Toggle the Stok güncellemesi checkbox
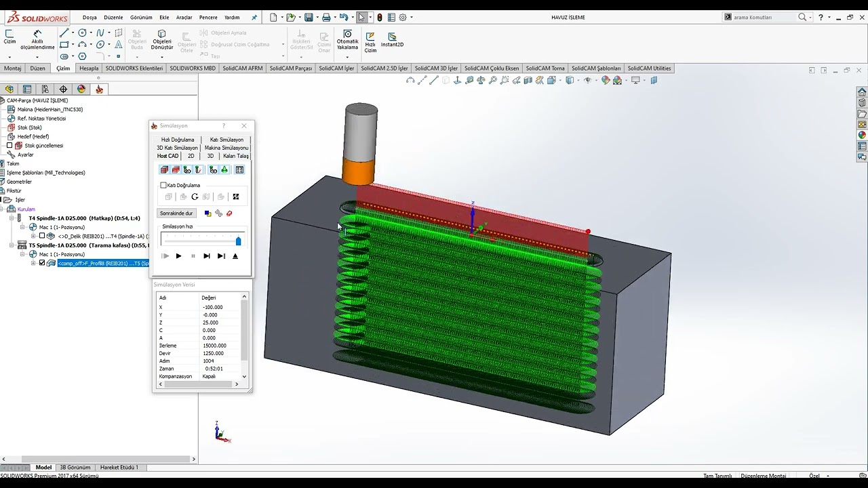Screen dimensions: 868x488 [9, 146]
